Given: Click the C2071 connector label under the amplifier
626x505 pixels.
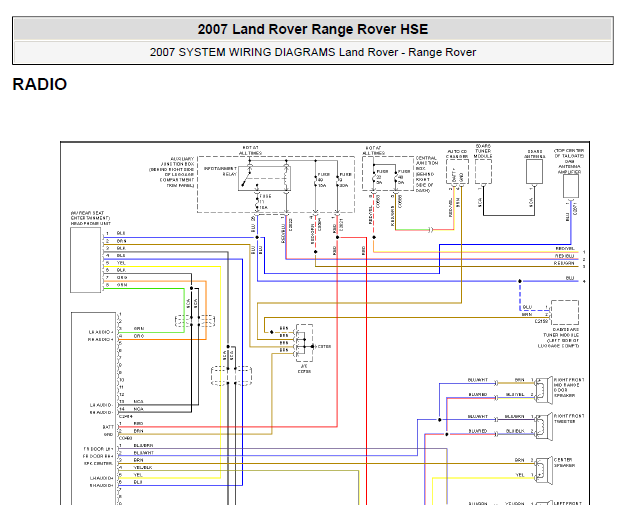Looking at the screenshot, I should 575,209.
